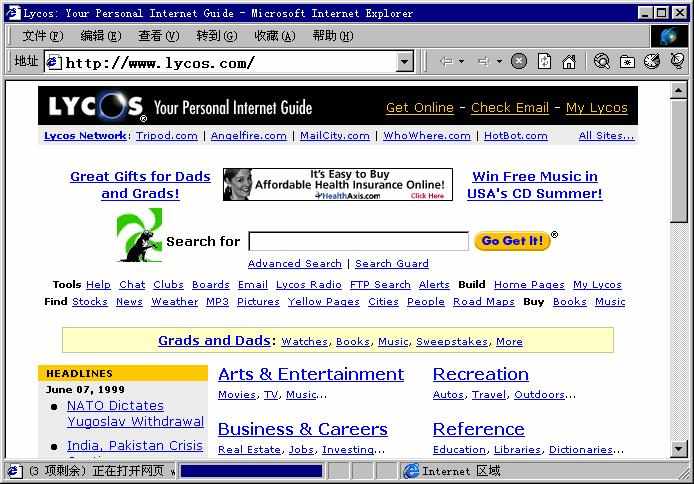The width and height of the screenshot is (694, 484).
Task: Open the Recreation category
Action: point(481,374)
